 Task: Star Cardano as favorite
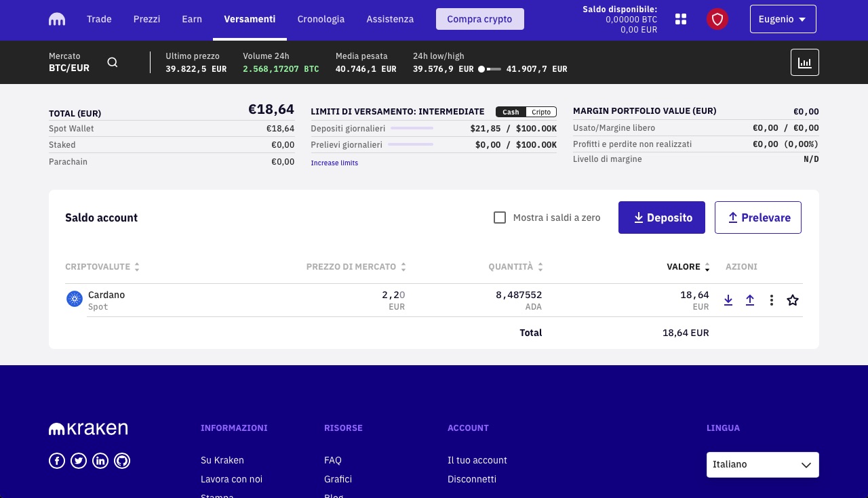pyautogui.click(x=793, y=300)
